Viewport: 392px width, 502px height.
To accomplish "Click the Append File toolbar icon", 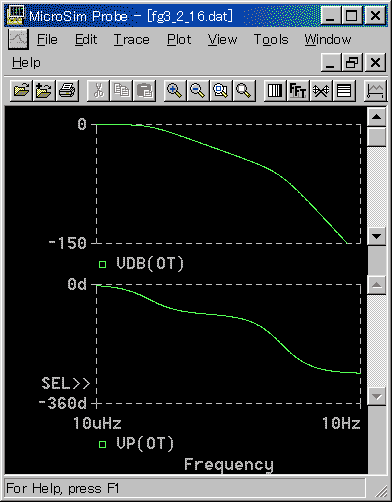I will [44, 90].
